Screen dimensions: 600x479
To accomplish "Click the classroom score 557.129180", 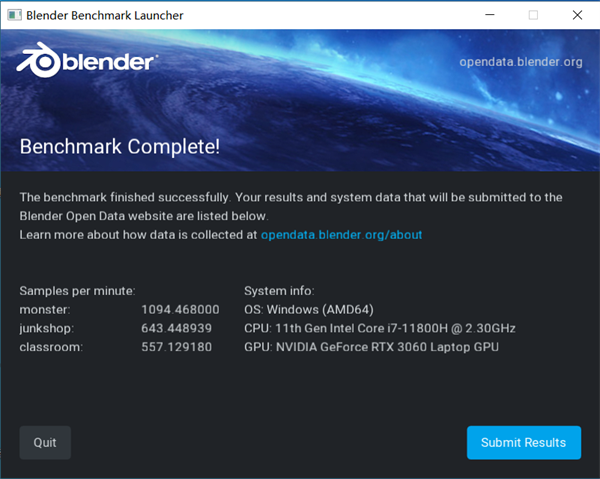I will pos(177,347).
